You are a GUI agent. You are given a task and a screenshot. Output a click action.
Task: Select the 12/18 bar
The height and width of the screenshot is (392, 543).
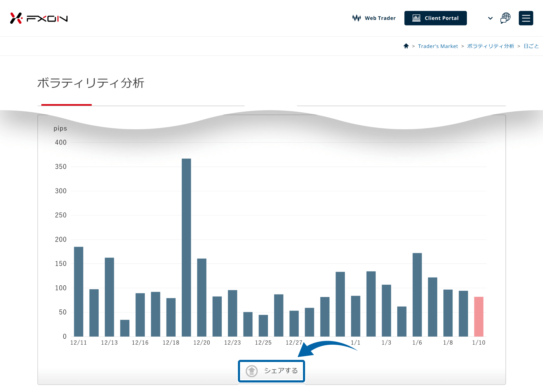[x=171, y=317]
